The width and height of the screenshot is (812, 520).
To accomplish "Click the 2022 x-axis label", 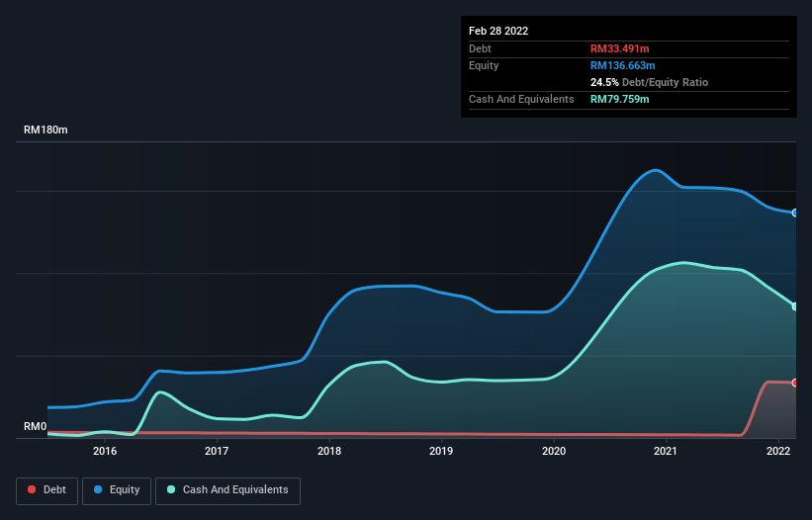I will coord(778,451).
